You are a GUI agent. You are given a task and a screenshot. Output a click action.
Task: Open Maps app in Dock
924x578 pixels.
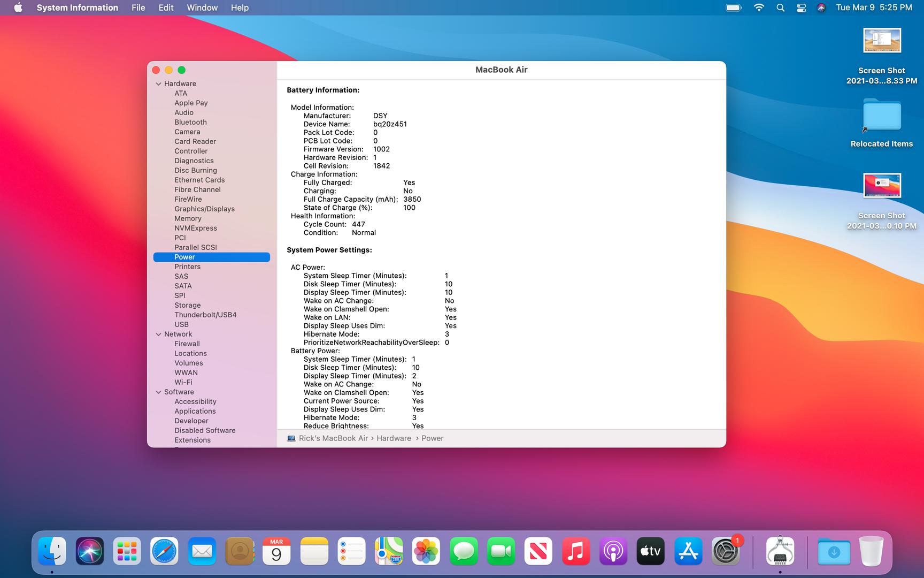pyautogui.click(x=389, y=551)
